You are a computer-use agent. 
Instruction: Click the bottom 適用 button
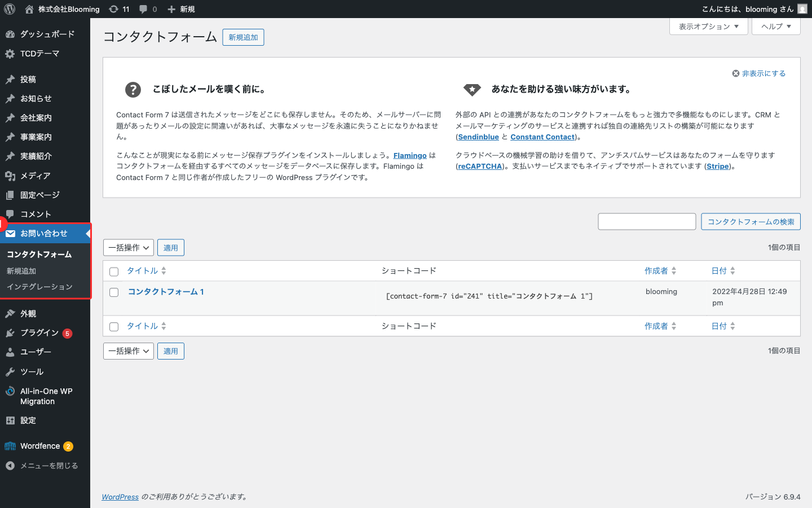pyautogui.click(x=170, y=351)
